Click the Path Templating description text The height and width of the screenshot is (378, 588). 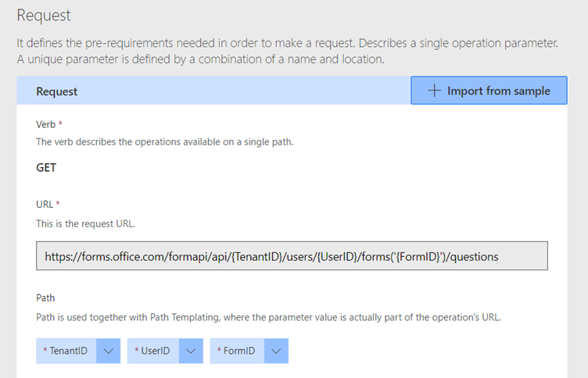coord(268,317)
